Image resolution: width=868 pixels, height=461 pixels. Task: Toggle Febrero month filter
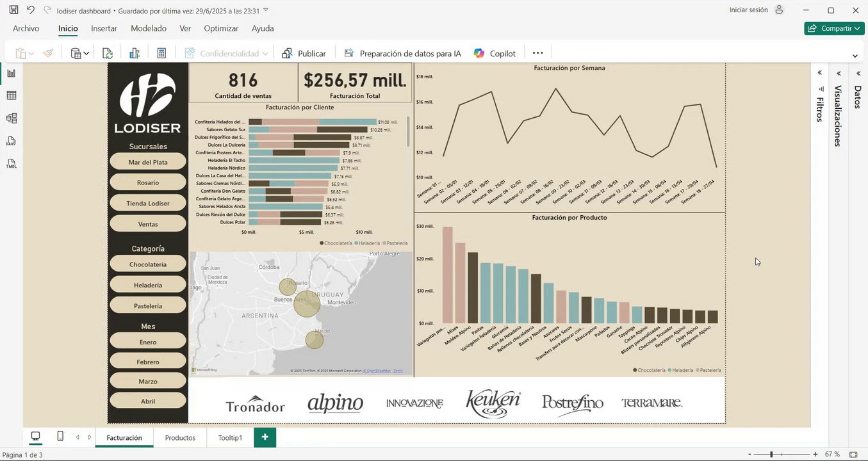[x=148, y=362]
